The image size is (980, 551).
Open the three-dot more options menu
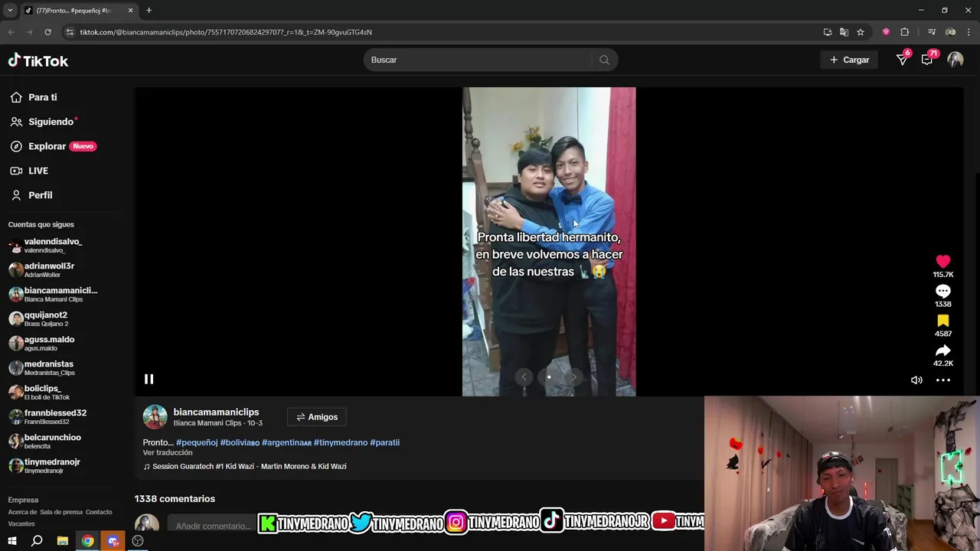pyautogui.click(x=942, y=380)
